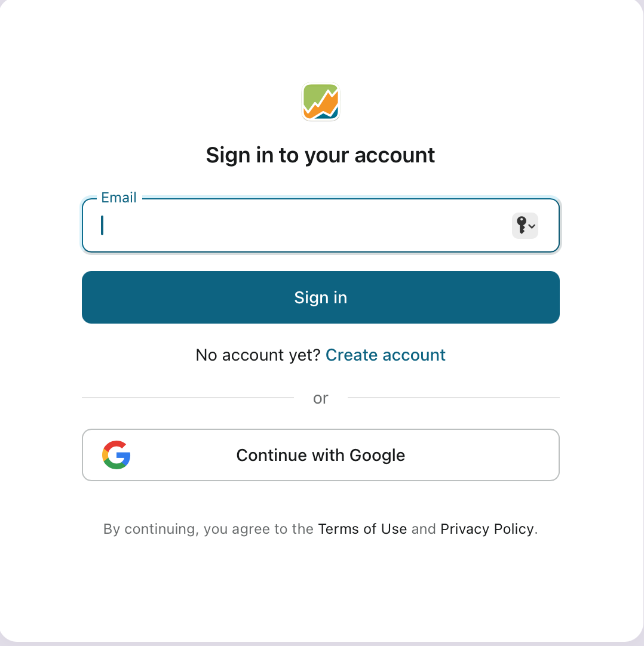644x646 pixels.
Task: Focus the Email input field
Action: click(320, 225)
